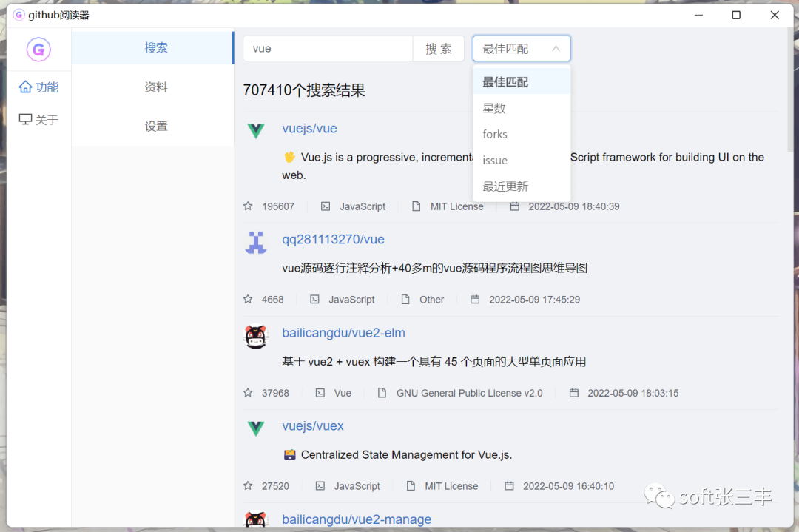Click calendar icon beside 2022-05-09 16:40:10
Viewport: 799px width, 532px height.
point(509,486)
